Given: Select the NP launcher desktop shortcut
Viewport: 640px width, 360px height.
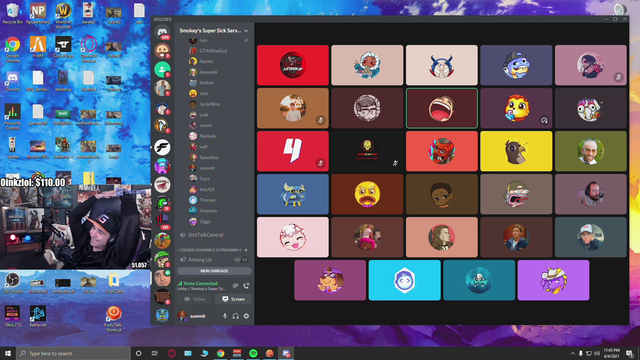Looking at the screenshot, I should [x=38, y=13].
